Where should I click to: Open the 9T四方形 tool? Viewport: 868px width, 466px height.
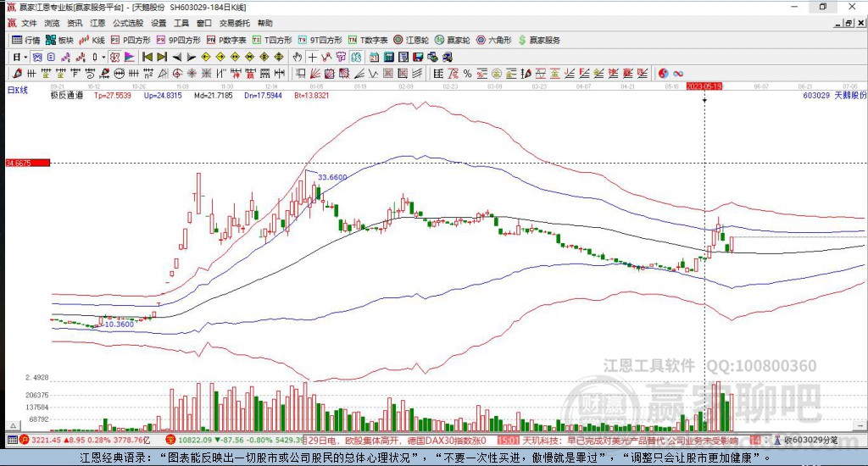(x=320, y=40)
